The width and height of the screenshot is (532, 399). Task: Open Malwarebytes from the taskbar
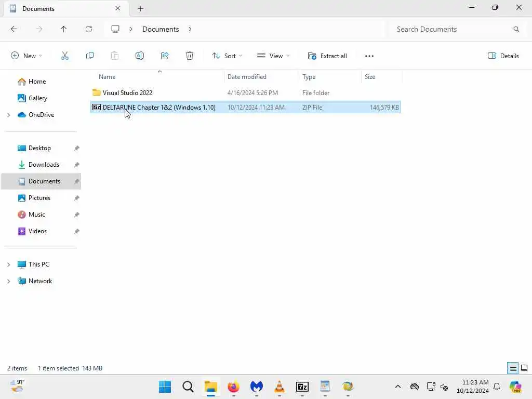(257, 387)
